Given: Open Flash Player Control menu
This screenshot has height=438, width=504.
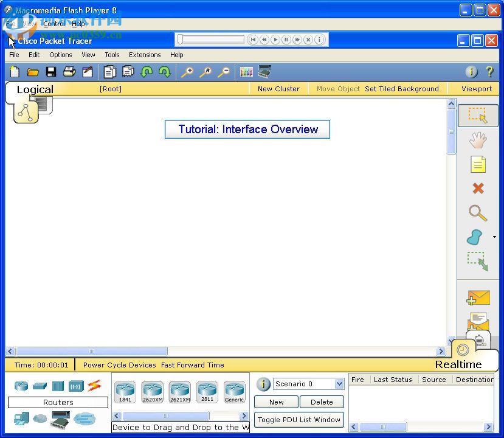Looking at the screenshot, I should point(54,24).
